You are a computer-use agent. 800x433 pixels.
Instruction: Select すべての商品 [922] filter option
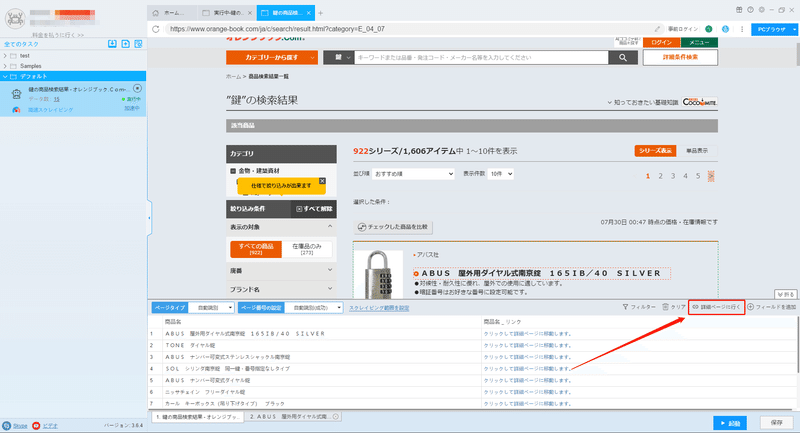[x=256, y=249]
